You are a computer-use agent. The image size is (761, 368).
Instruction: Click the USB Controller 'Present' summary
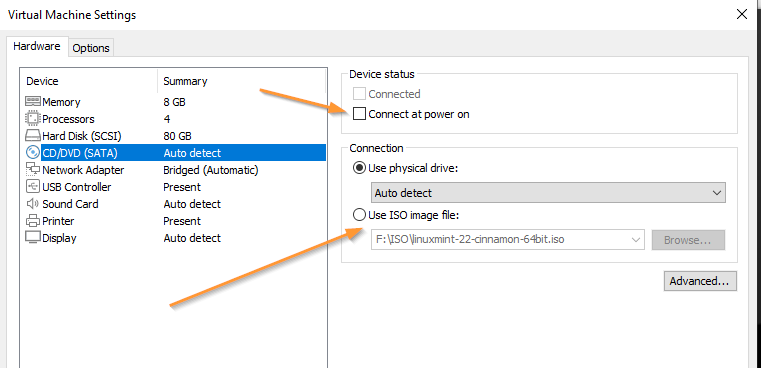pos(182,187)
